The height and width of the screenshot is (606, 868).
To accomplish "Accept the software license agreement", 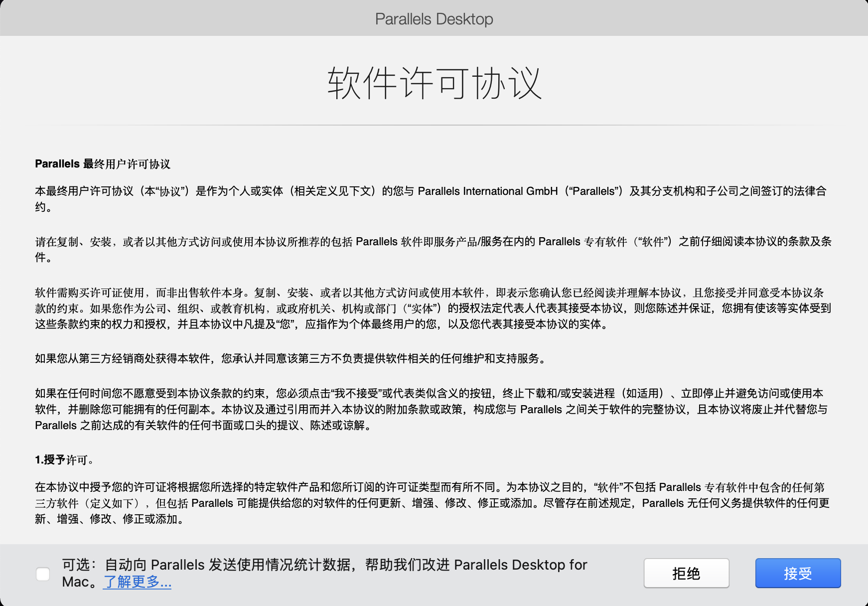I will (798, 573).
